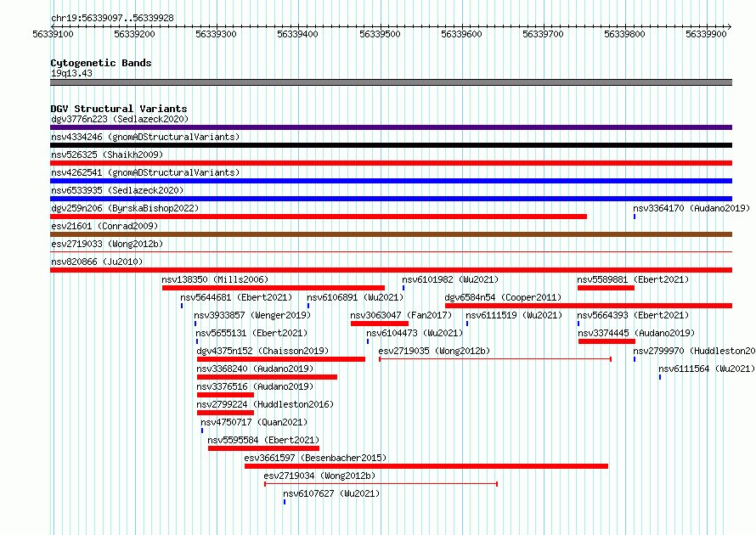Screen dimensions: 756x535
Task: Select nsv6104473 (Wu2021) label
Action: (415, 333)
